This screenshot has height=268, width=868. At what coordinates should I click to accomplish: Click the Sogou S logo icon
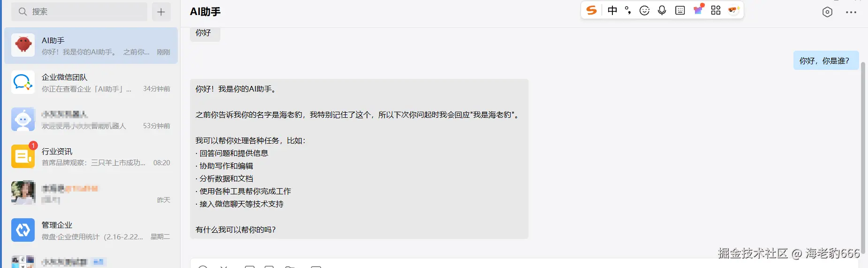coord(592,10)
